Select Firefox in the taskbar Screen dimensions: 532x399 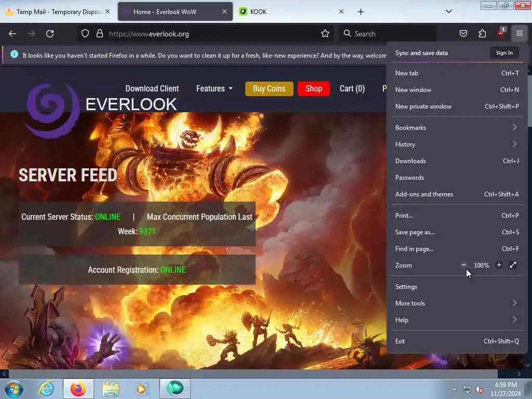(78, 389)
